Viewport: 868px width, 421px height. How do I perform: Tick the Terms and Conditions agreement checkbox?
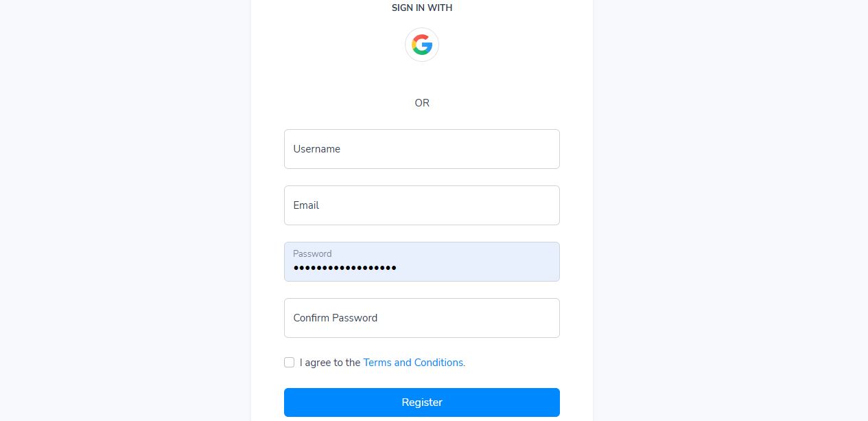(290, 362)
